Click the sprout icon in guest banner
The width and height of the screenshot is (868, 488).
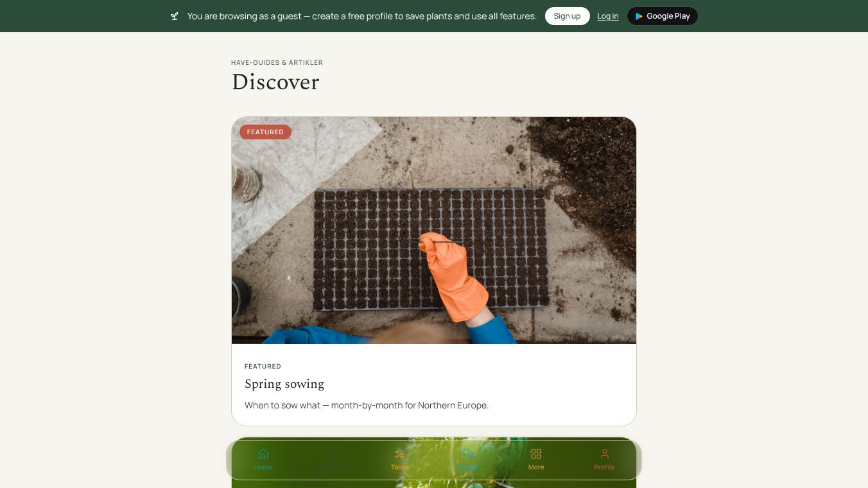coord(175,16)
